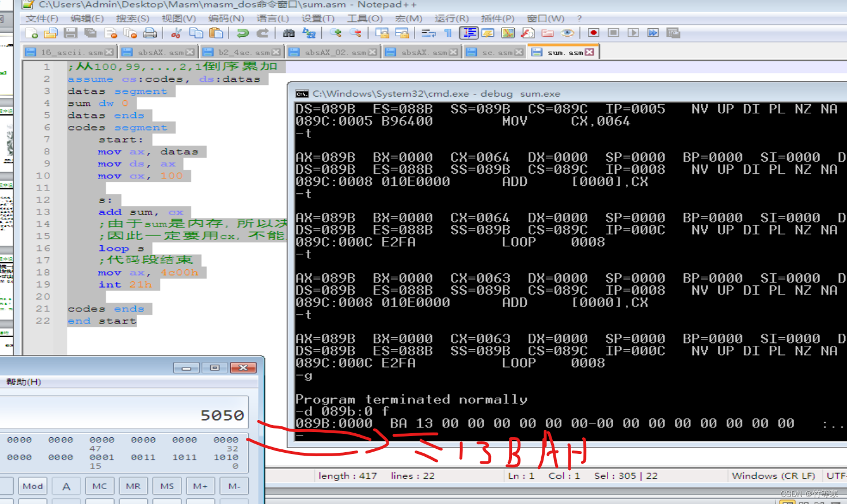Save the current recorded macro

(673, 33)
